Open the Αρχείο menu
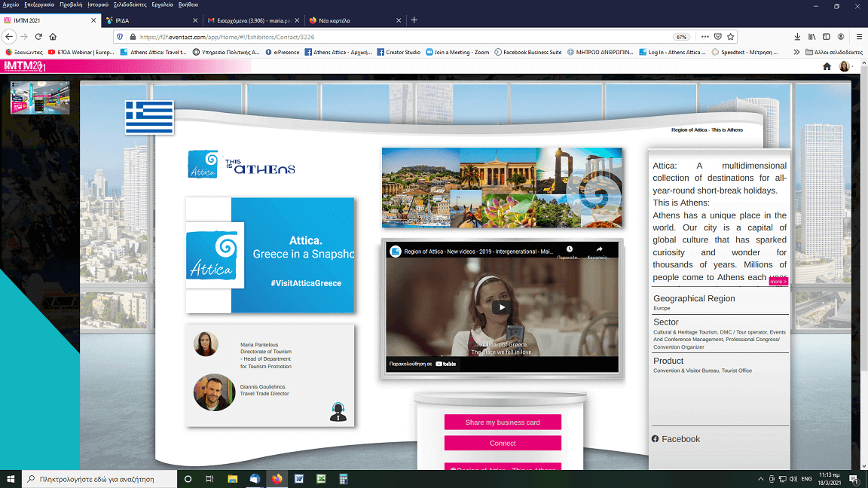 click(11, 5)
